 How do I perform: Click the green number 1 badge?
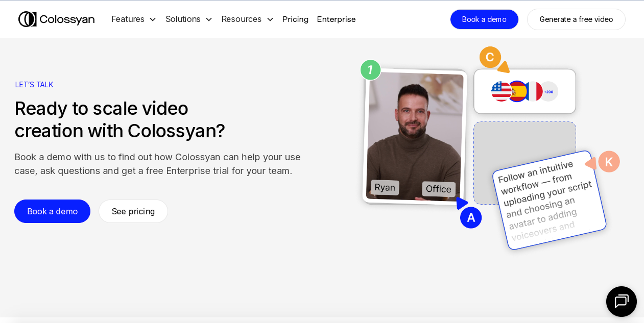(x=370, y=70)
